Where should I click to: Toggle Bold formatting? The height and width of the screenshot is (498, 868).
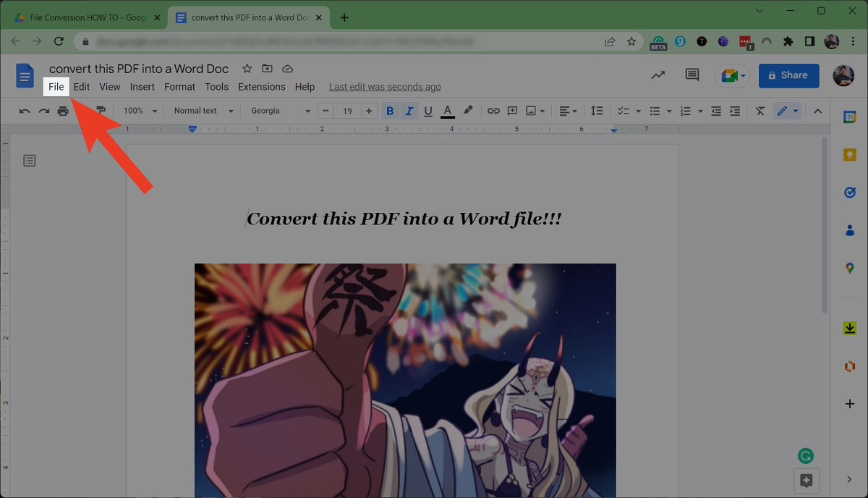pyautogui.click(x=391, y=111)
